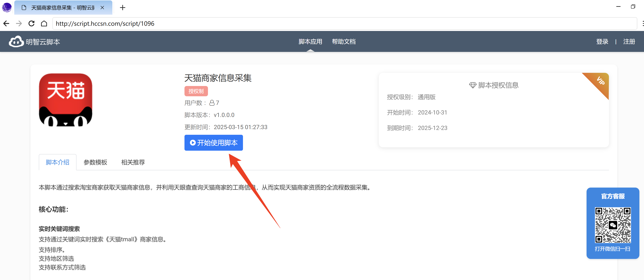Click the 核心功能 heading
This screenshot has width=644, height=280.
coord(53,209)
